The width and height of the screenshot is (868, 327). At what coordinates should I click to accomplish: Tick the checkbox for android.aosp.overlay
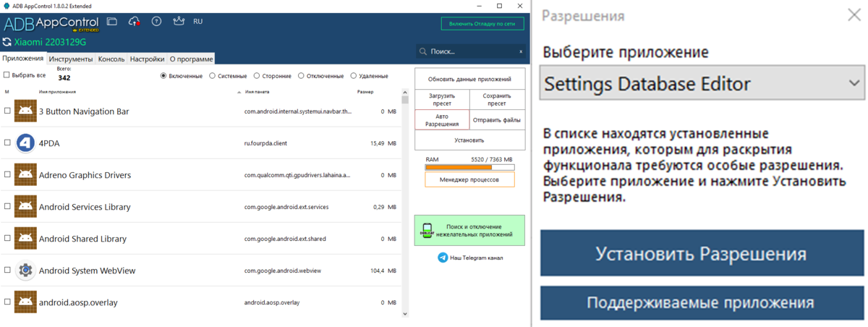point(7,302)
